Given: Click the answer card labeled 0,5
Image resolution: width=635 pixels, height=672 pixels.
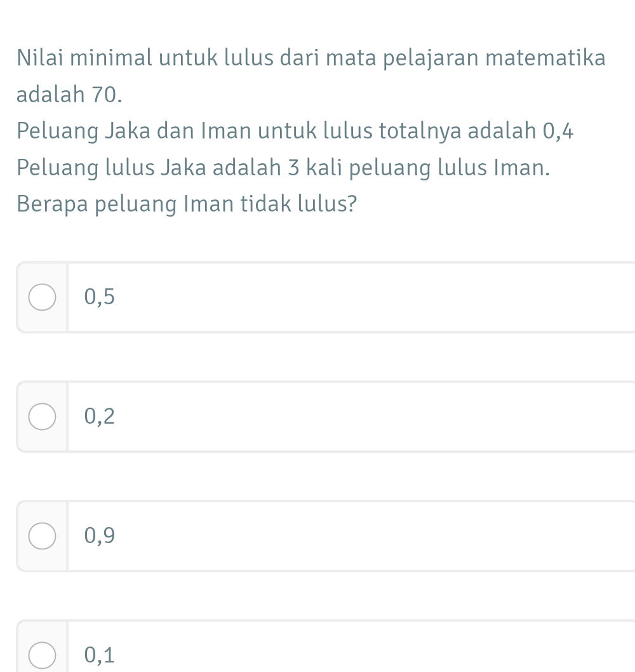Looking at the screenshot, I should (317, 297).
